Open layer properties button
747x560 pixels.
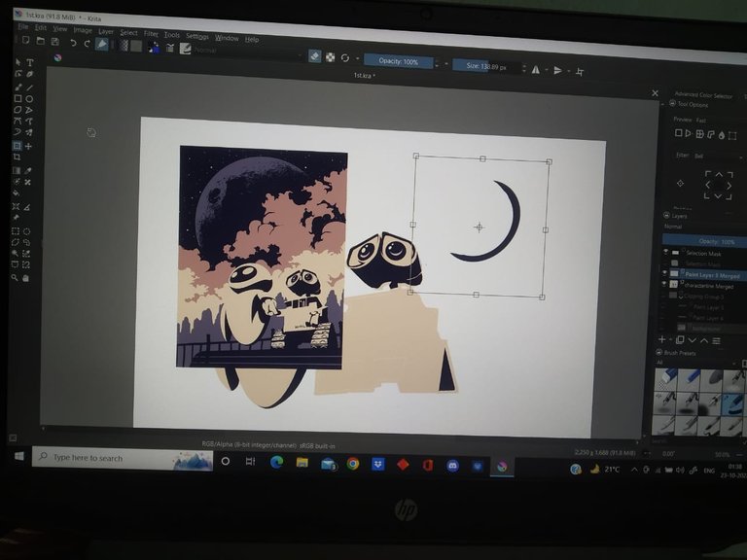pos(716,341)
